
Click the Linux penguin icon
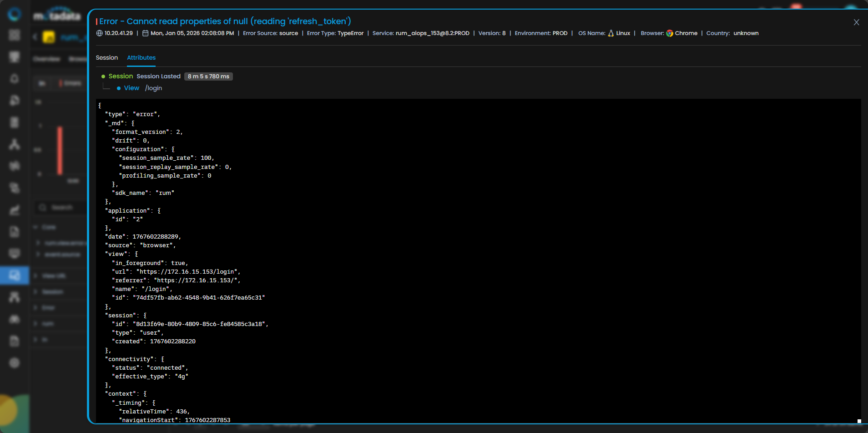click(x=611, y=33)
